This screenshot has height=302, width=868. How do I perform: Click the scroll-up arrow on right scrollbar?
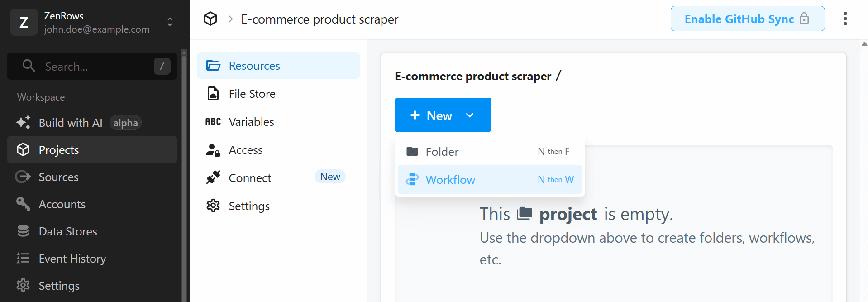864,44
